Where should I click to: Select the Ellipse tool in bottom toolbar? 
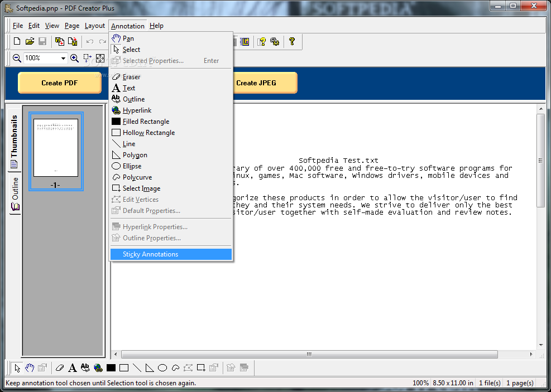(x=162, y=368)
